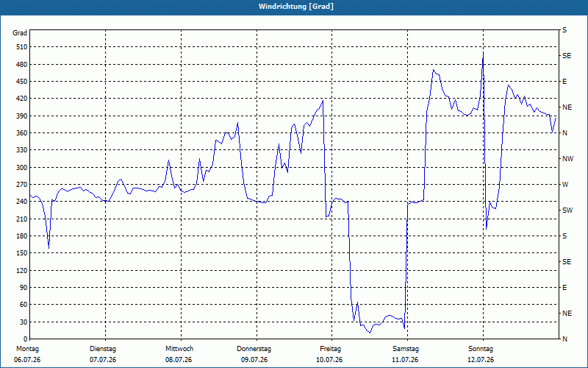Click the N compass label beside the 0 baseline
This screenshot has width=588, height=368.
pyautogui.click(x=564, y=339)
